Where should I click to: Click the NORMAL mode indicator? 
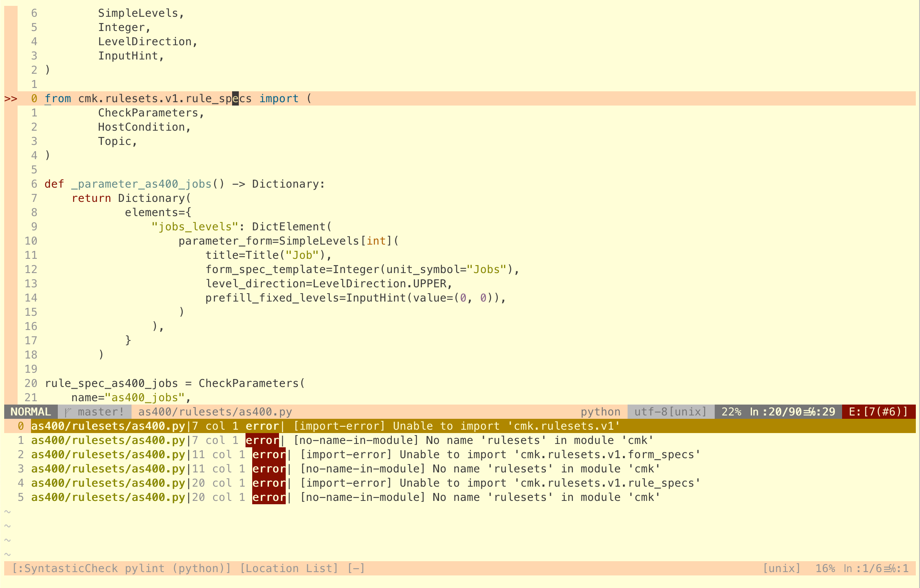click(x=31, y=412)
